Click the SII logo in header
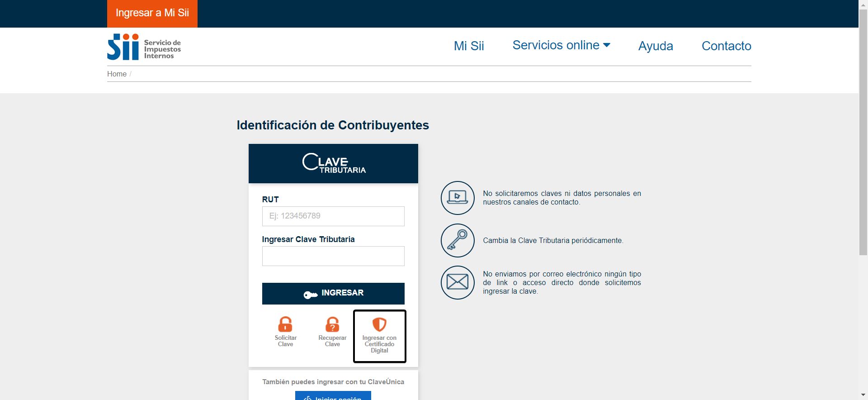868x400 pixels. pos(144,47)
